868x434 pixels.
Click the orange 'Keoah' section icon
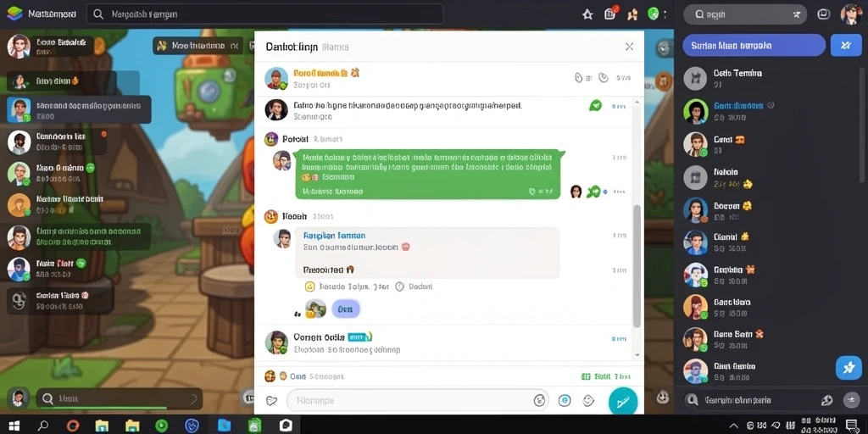270,216
